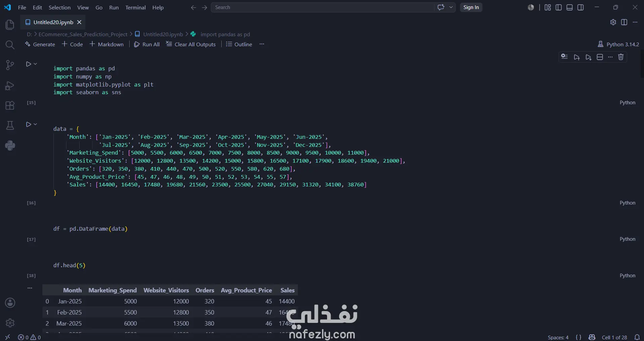Toggle the secondary side bar
The width and height of the screenshot is (644, 341).
point(581,7)
